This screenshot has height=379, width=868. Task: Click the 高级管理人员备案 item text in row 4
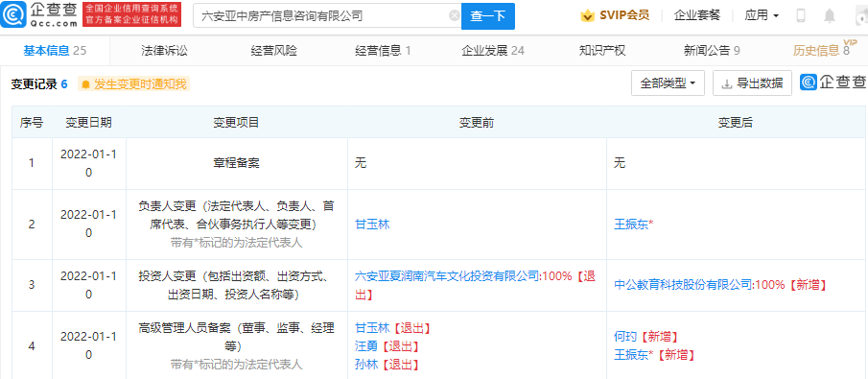tap(236, 337)
